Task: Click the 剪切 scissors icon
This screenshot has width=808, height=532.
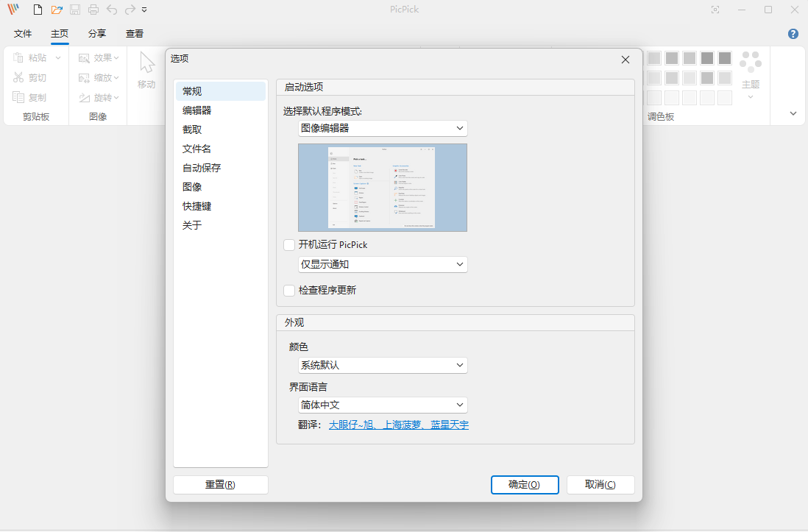Action: [18, 77]
